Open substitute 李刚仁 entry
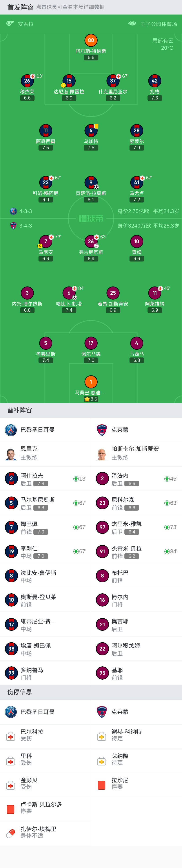This screenshot has width=182, height=868. coord(45,552)
